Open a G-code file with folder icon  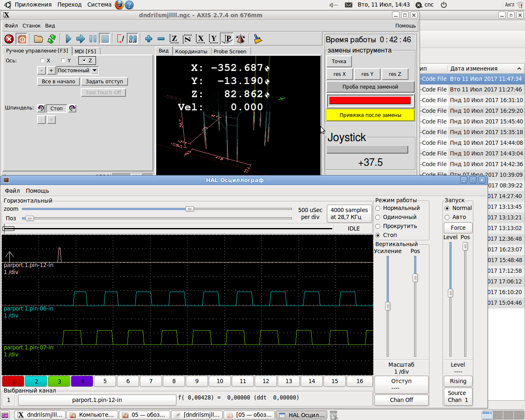pos(39,39)
